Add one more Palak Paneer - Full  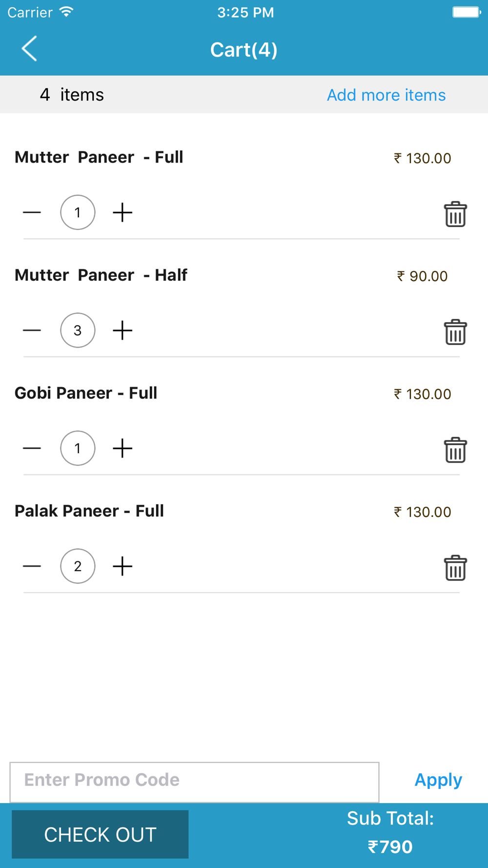click(122, 566)
